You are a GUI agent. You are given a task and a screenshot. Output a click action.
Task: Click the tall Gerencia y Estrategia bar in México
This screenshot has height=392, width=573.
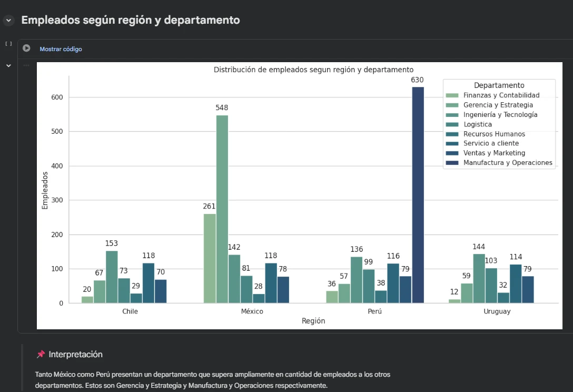[222, 209]
